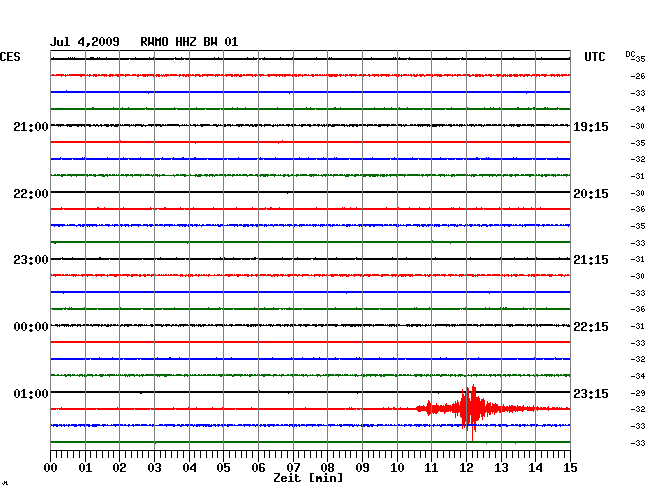
Task: Select the local time label "00:00"
Action: tap(31, 327)
